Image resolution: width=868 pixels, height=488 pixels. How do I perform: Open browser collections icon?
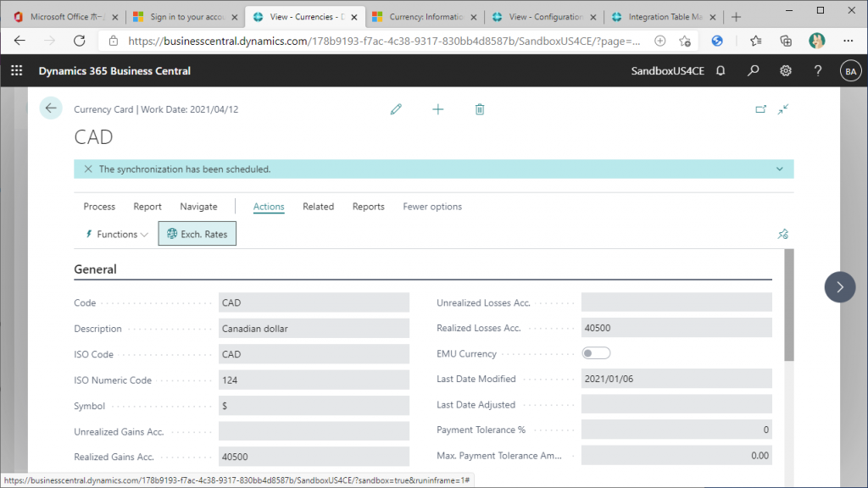[786, 41]
